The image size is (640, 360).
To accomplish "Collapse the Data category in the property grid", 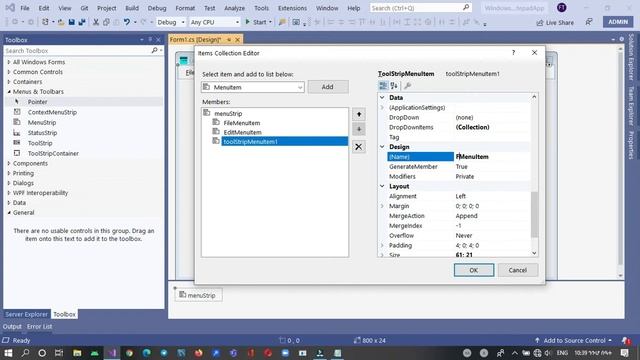I will (382, 98).
